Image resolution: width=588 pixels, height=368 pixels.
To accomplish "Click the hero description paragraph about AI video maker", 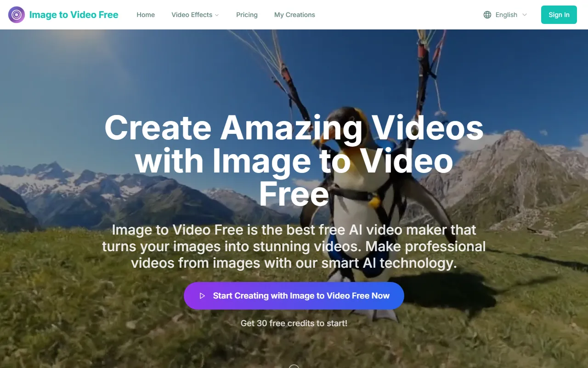I will (x=294, y=246).
